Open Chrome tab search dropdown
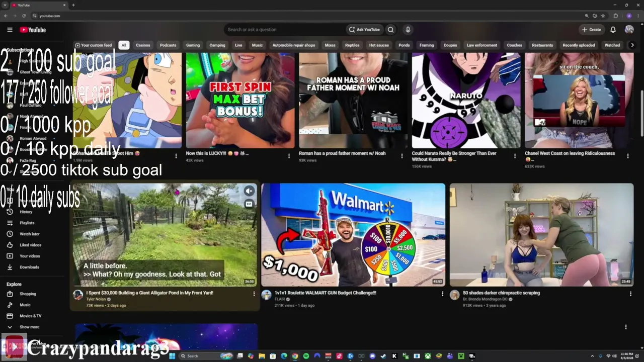The width and height of the screenshot is (644, 362). (x=5, y=5)
